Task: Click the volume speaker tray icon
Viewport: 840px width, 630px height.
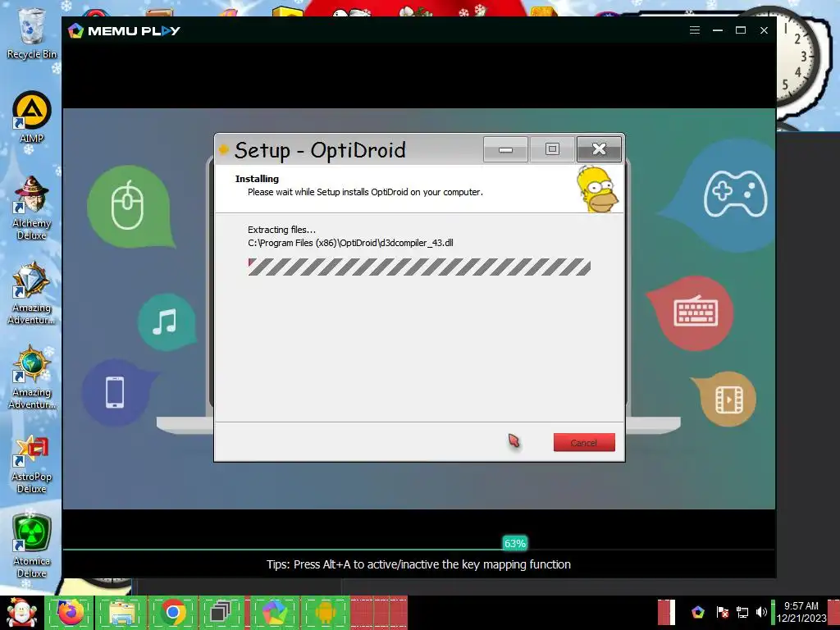Action: [761, 612]
